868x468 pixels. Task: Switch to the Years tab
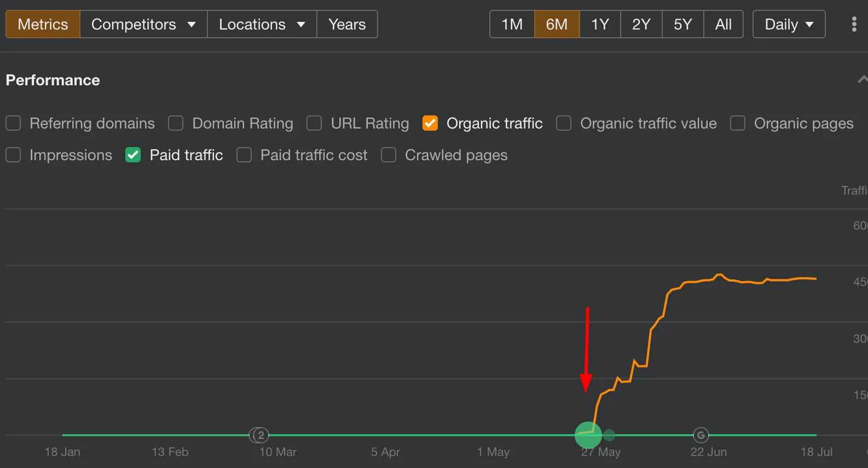tap(347, 24)
